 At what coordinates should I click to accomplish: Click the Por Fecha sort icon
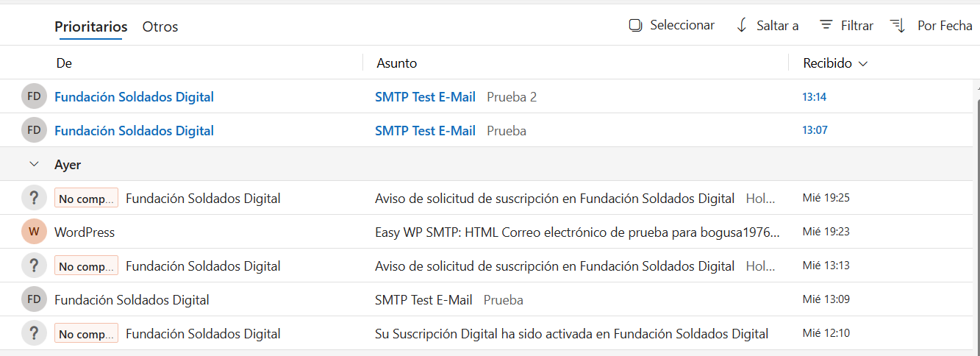[x=898, y=26]
